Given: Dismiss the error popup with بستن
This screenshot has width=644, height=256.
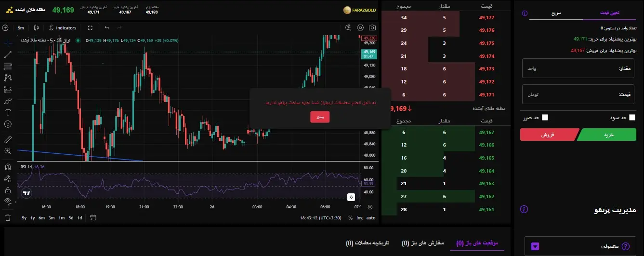Looking at the screenshot, I should point(320,117).
